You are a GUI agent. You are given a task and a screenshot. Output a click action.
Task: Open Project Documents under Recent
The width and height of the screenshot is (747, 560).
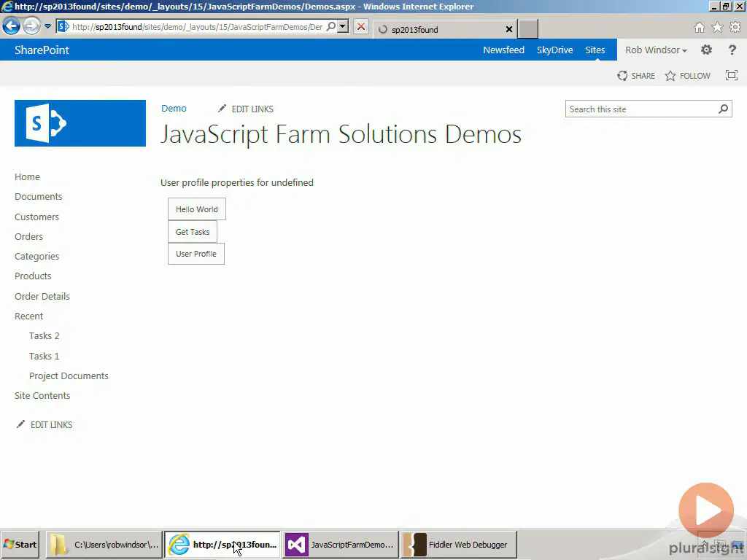[x=69, y=376]
